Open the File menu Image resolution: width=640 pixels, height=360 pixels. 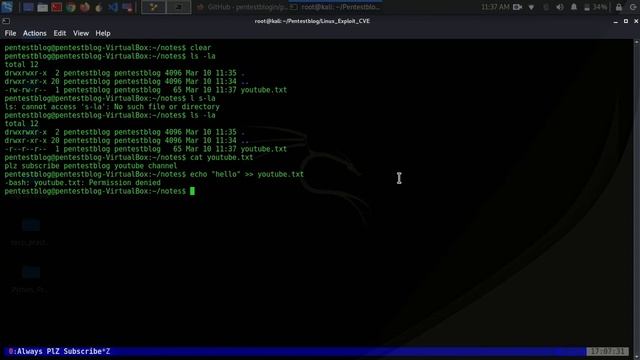click(11, 33)
